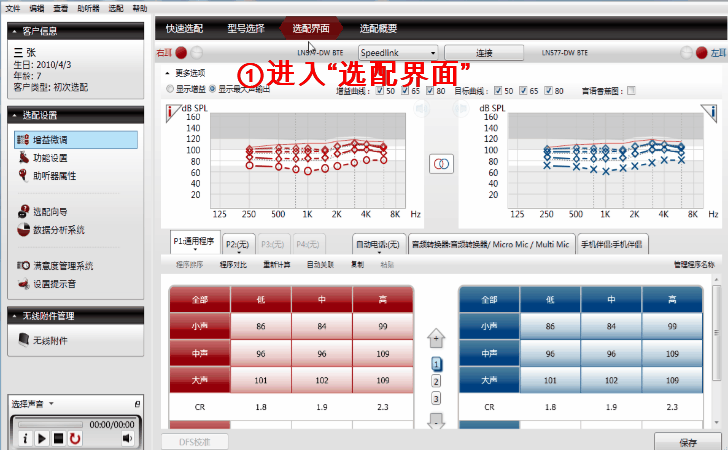This screenshot has width=728, height=450.
Task: Open the 文件 menu
Action: [13, 8]
